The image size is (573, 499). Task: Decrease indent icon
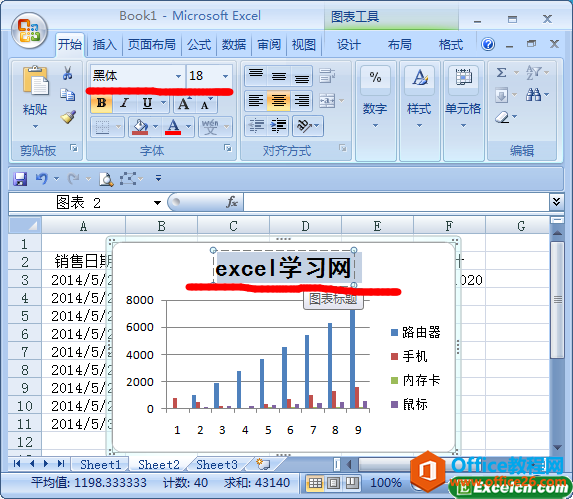click(x=256, y=126)
